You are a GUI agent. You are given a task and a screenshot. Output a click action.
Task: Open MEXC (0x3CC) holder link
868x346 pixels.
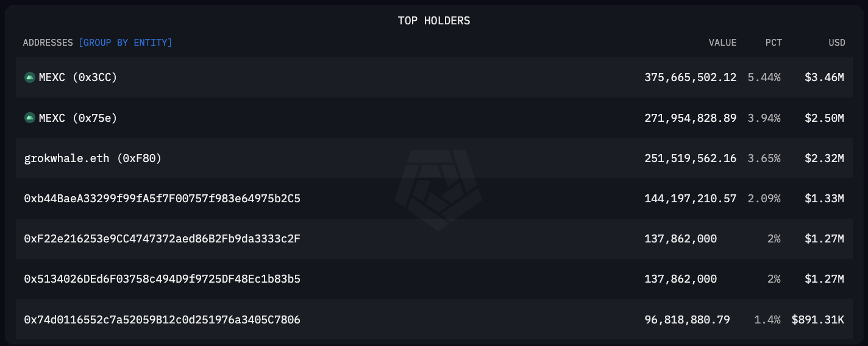pyautogui.click(x=78, y=77)
